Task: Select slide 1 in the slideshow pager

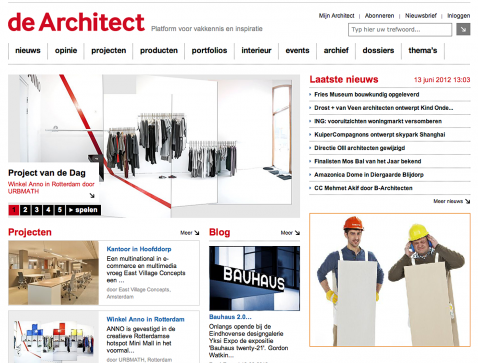Action: tap(14, 210)
